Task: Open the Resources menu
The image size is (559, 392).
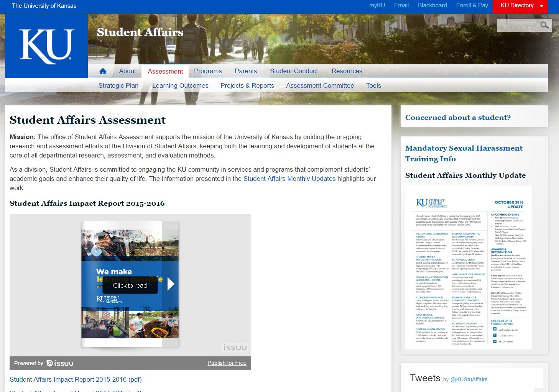Action: click(347, 71)
